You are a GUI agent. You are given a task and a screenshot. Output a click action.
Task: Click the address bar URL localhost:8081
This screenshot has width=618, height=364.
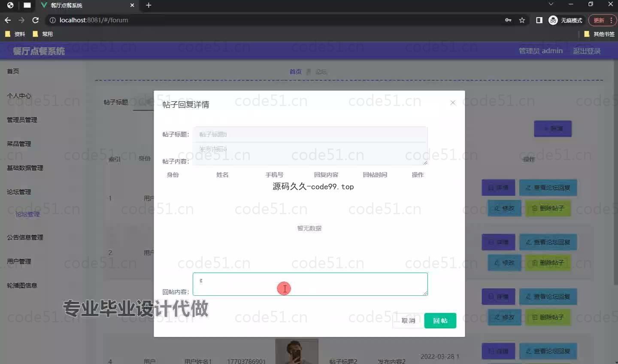coord(94,20)
